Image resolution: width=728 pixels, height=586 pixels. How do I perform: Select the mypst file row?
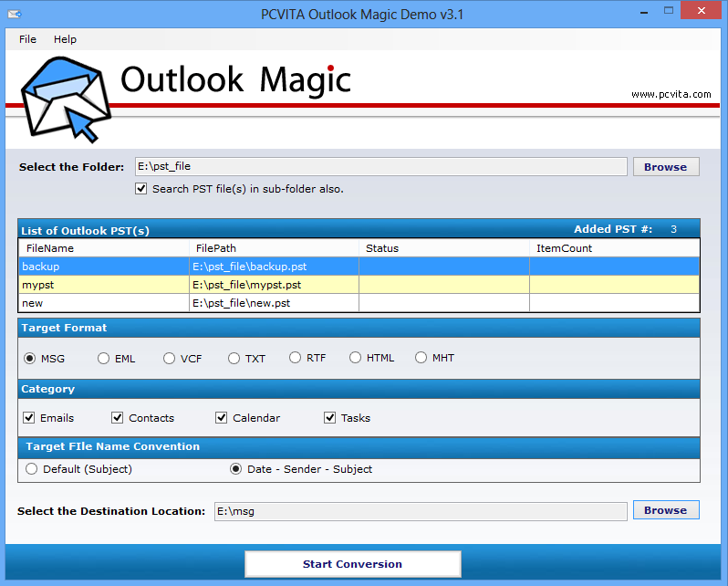point(359,285)
